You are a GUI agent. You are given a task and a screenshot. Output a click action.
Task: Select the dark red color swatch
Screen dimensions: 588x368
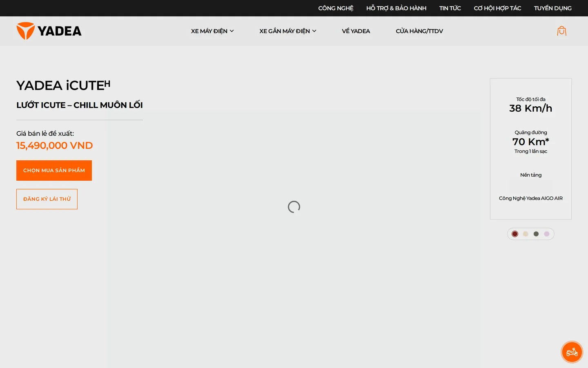tap(515, 234)
